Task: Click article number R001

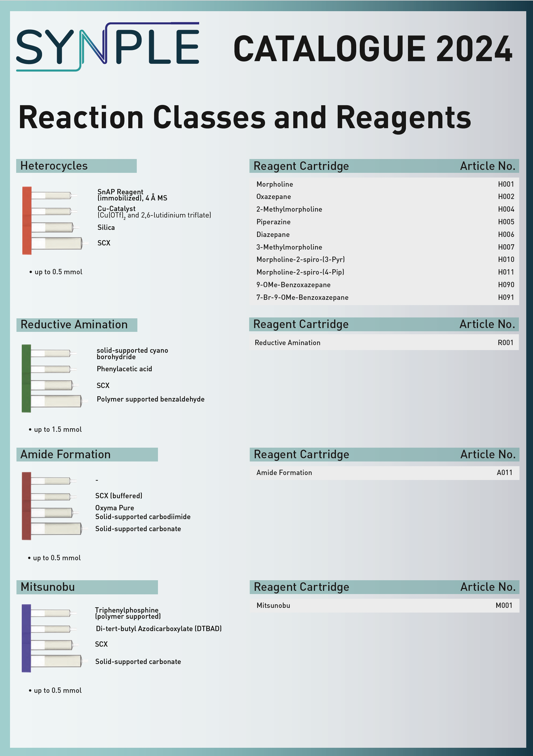Action: coord(505,342)
